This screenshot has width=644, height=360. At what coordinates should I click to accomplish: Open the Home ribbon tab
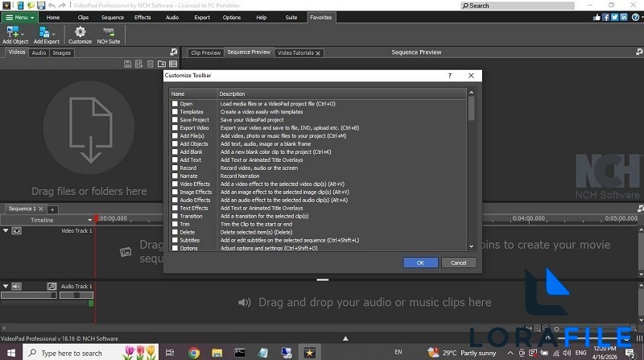tap(53, 17)
